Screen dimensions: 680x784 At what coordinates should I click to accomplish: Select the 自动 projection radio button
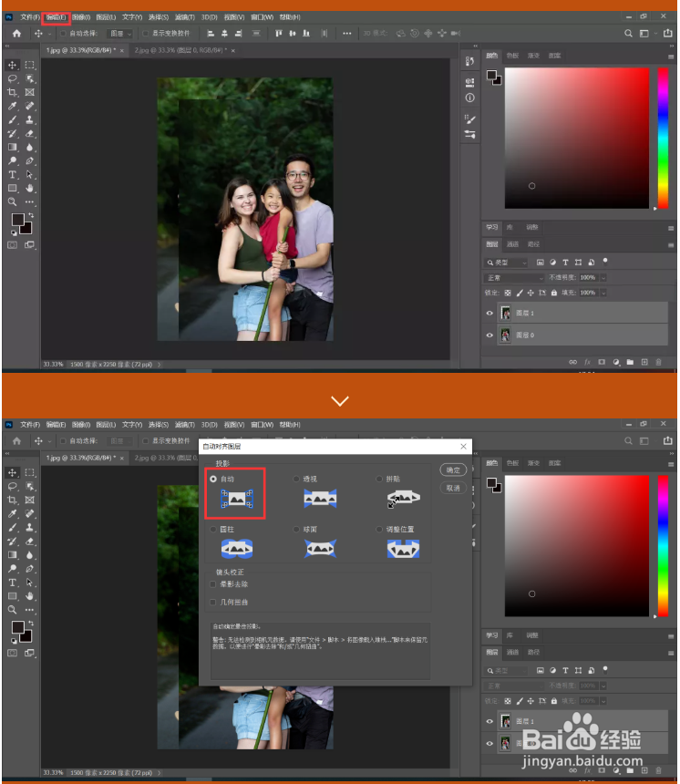pos(213,479)
